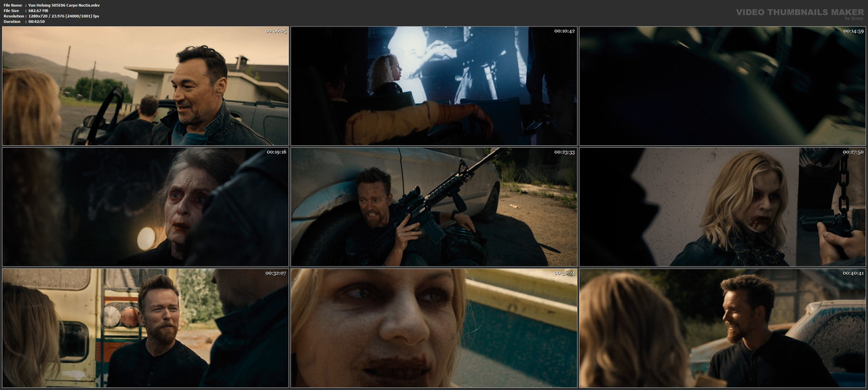Select the dark thumbnail stamped 00:14:59
Viewport: 868px width, 390px height.
[x=722, y=86]
